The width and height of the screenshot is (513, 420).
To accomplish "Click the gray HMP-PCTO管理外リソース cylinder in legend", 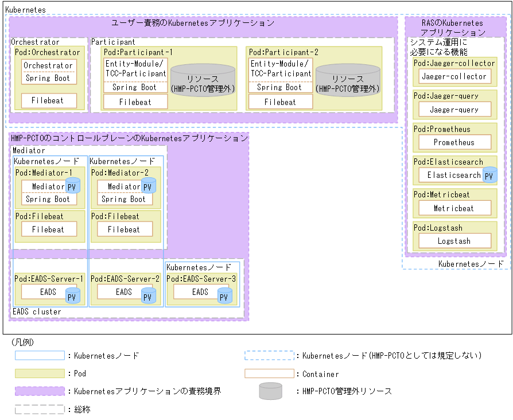I will point(269,391).
